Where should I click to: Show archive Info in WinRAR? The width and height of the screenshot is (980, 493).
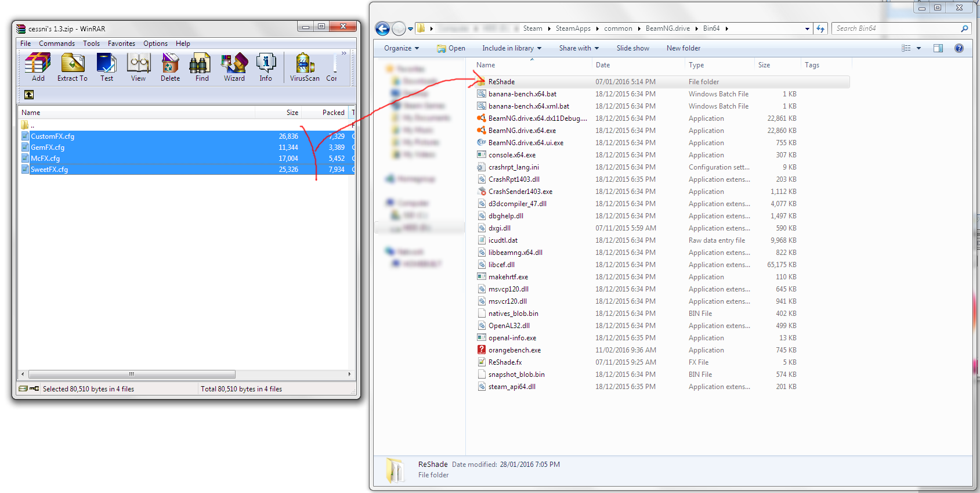click(266, 67)
